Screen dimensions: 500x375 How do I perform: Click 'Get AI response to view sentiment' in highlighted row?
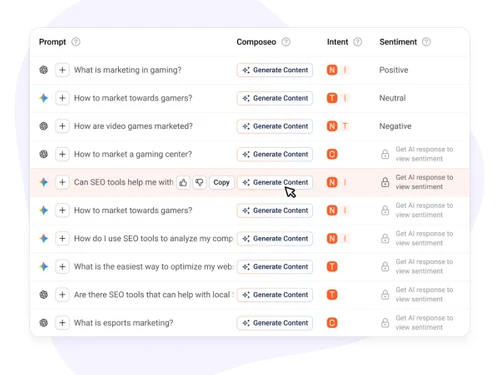(x=424, y=182)
